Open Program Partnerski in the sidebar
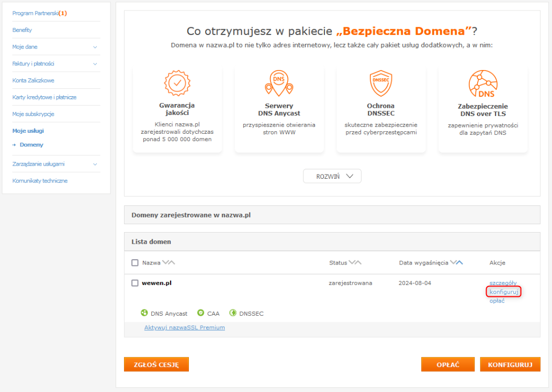The height and width of the screenshot is (392, 552). 39,14
